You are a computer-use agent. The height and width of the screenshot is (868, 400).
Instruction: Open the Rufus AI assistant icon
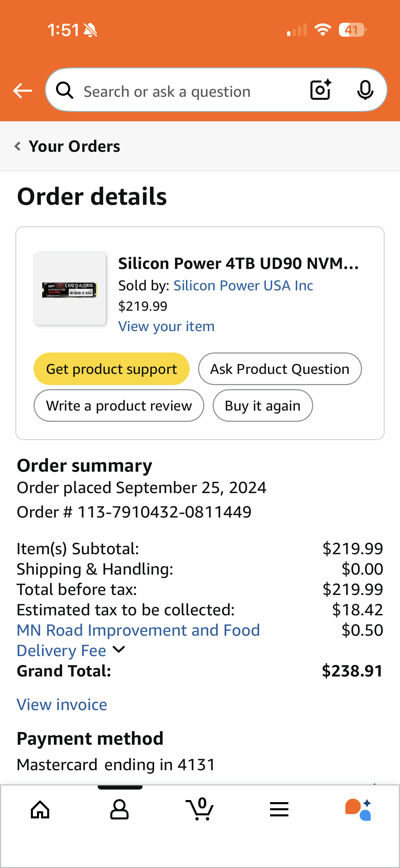pyautogui.click(x=358, y=810)
